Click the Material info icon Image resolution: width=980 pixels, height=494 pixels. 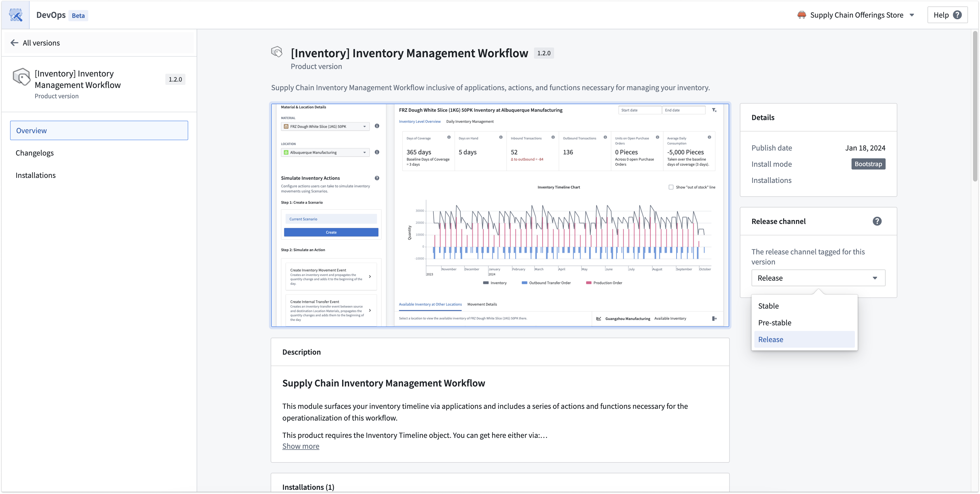pos(377,126)
